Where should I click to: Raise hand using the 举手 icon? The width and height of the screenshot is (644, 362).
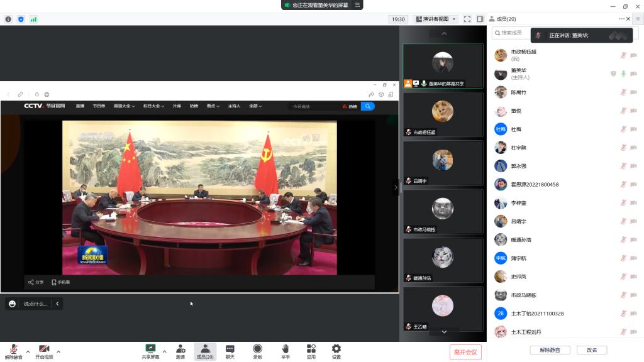coord(285,349)
